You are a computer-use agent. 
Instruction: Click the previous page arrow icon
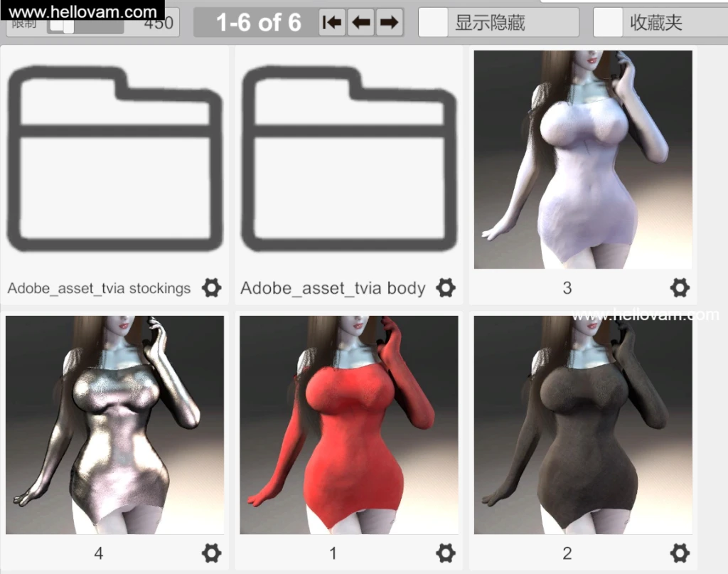(x=360, y=22)
